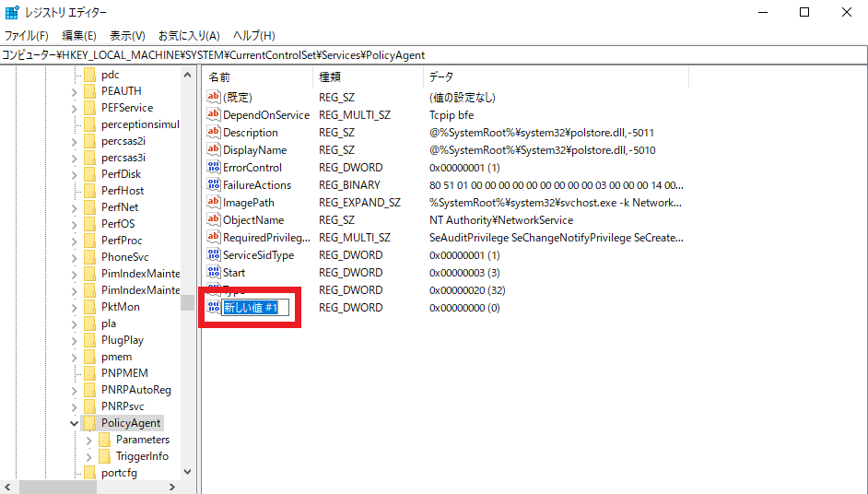Click the 種類 column header
The height and width of the screenshot is (494, 868).
[x=369, y=77]
